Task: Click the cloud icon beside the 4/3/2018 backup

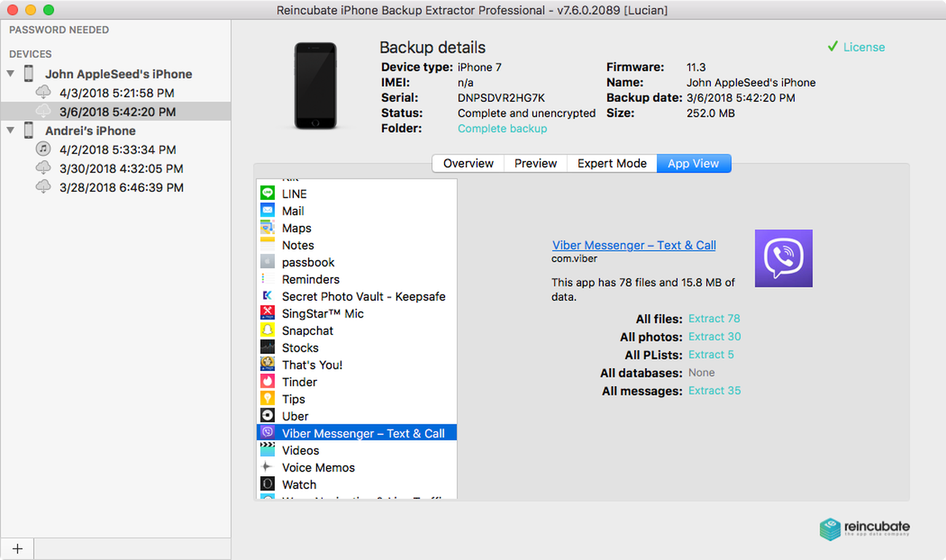Action: coord(43,92)
